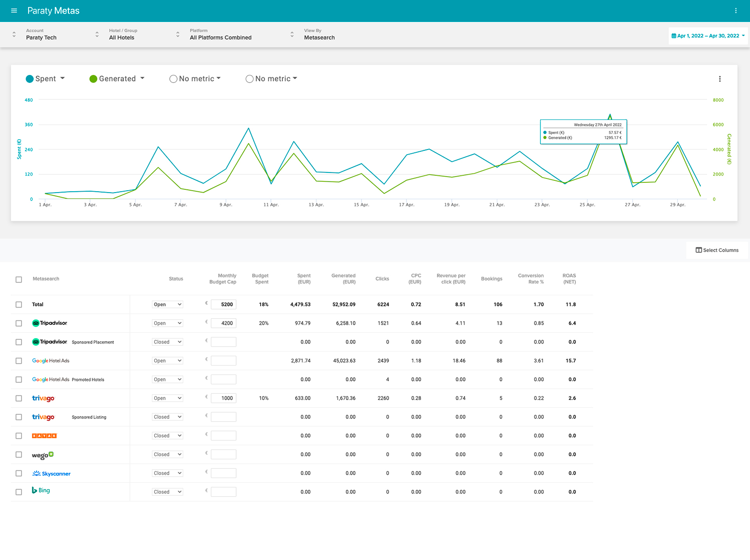Check the Bing row checkbox
Image resolution: width=750 pixels, height=560 pixels.
click(x=19, y=492)
